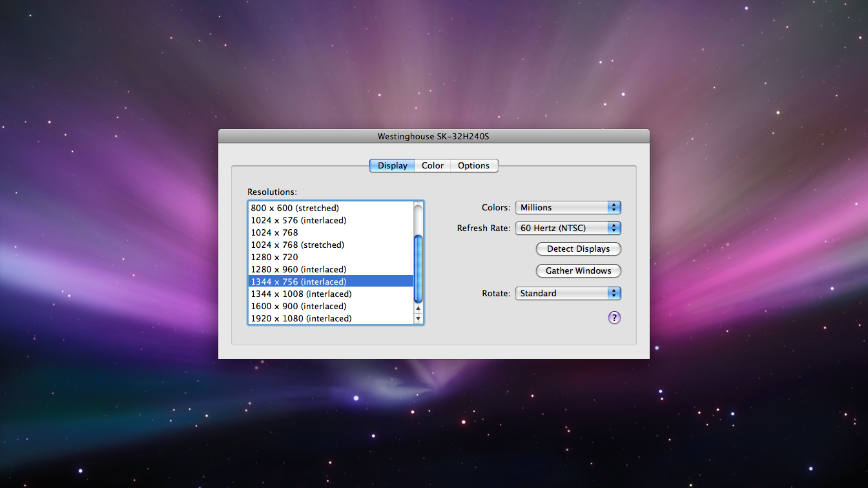Viewport: 868px width, 488px height.
Task: Open the purple help question mark button
Action: [614, 318]
